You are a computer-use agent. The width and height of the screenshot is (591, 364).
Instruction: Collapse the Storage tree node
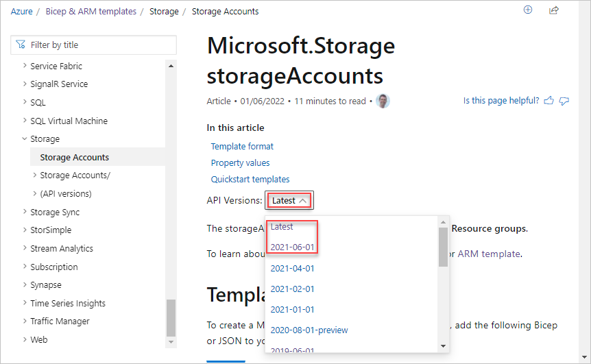point(25,138)
